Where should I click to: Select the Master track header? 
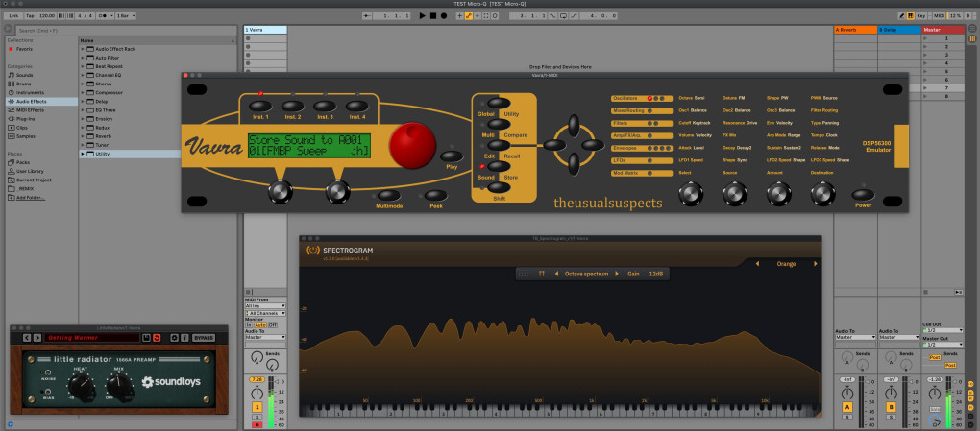click(943, 30)
